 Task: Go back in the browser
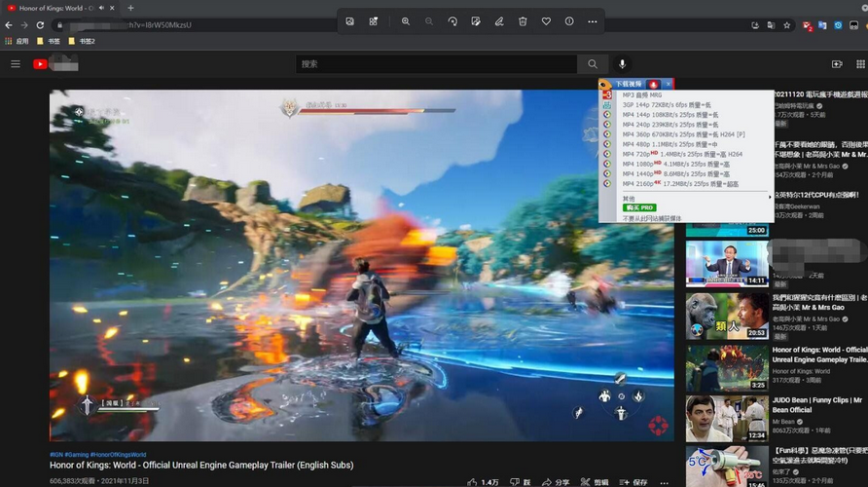coord(9,25)
